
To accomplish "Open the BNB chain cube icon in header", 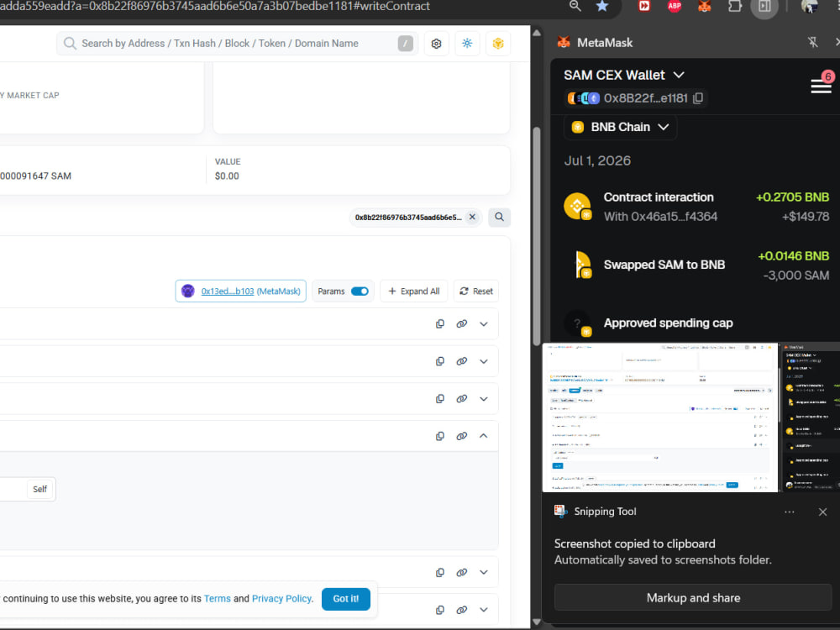I will coord(498,44).
